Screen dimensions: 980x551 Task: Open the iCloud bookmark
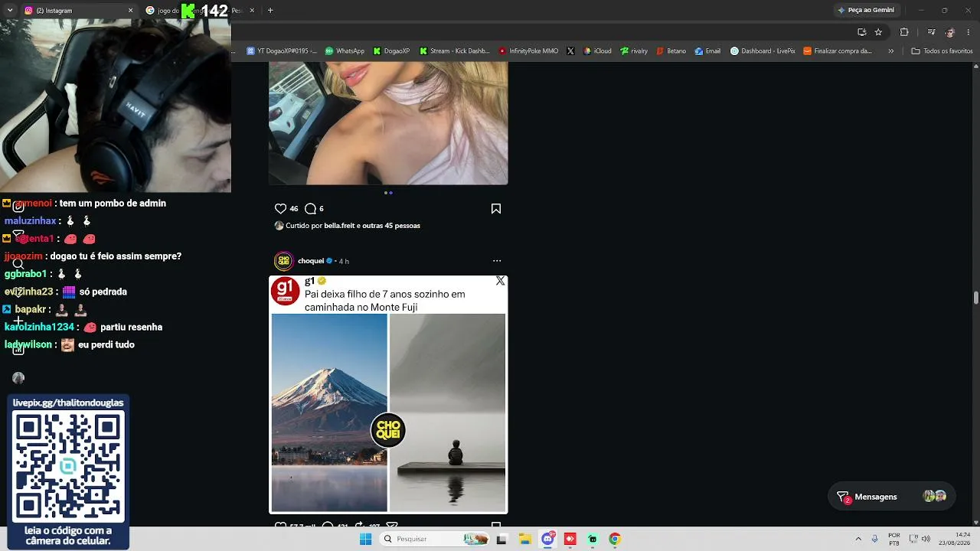pos(597,51)
